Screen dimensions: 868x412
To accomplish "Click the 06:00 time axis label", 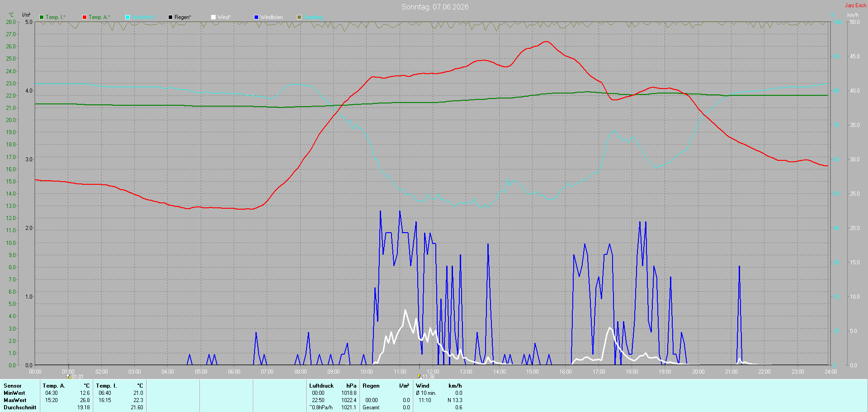I will point(234,372).
